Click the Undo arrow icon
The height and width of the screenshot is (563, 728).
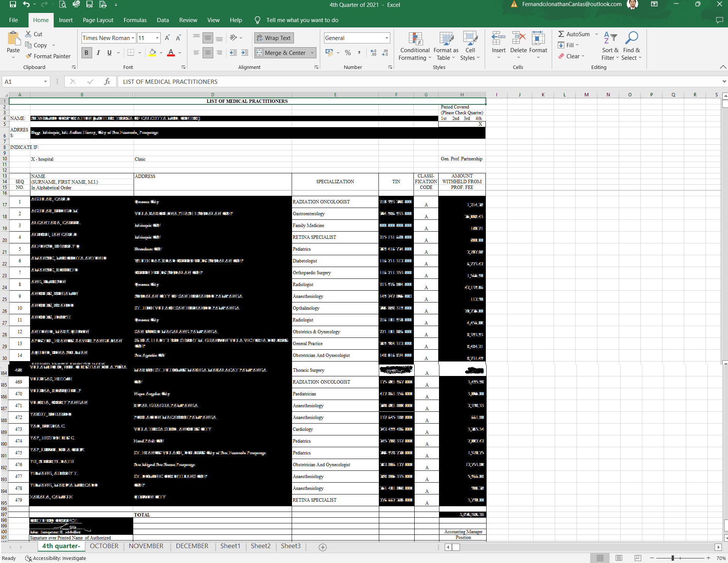pos(26,5)
